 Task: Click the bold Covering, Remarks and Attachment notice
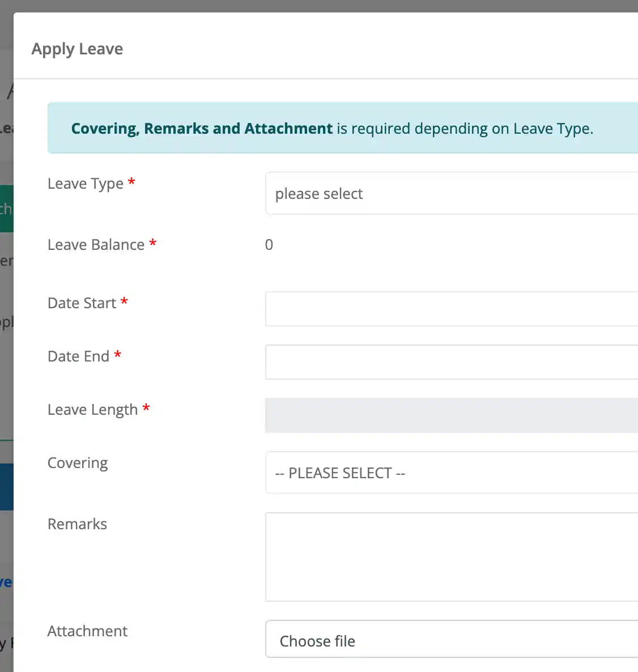[x=202, y=129]
